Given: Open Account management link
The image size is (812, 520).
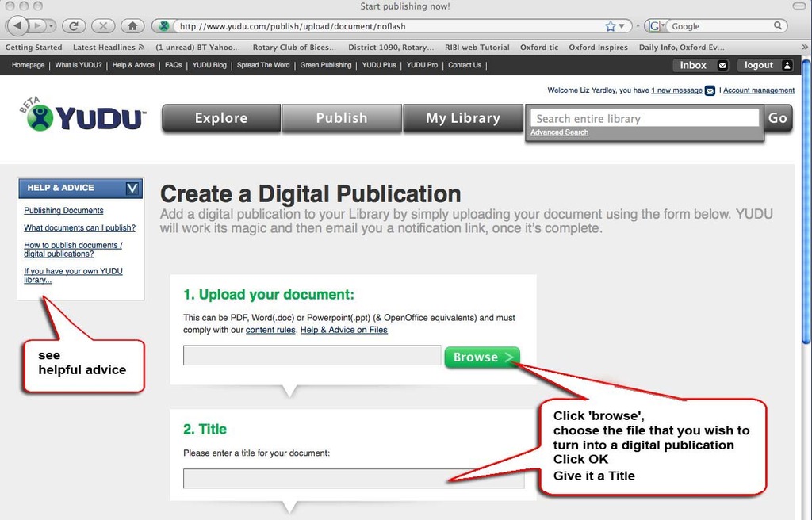Looking at the screenshot, I should click(x=759, y=90).
